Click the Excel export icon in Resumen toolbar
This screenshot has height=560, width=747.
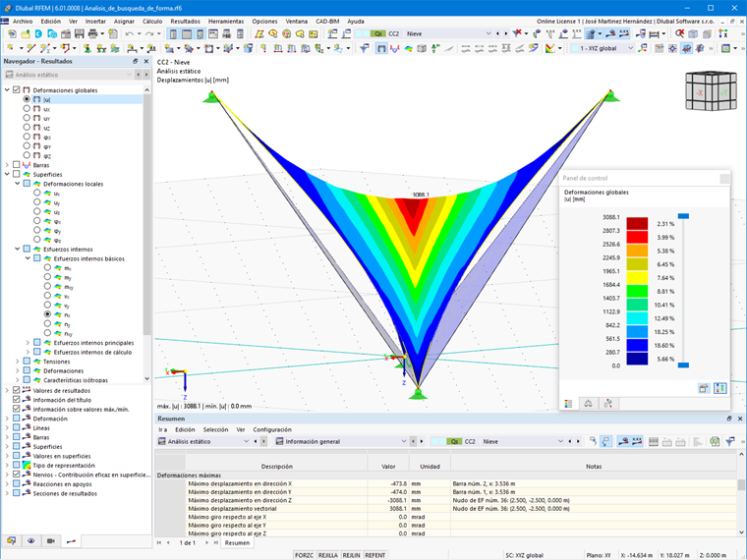coord(715,441)
